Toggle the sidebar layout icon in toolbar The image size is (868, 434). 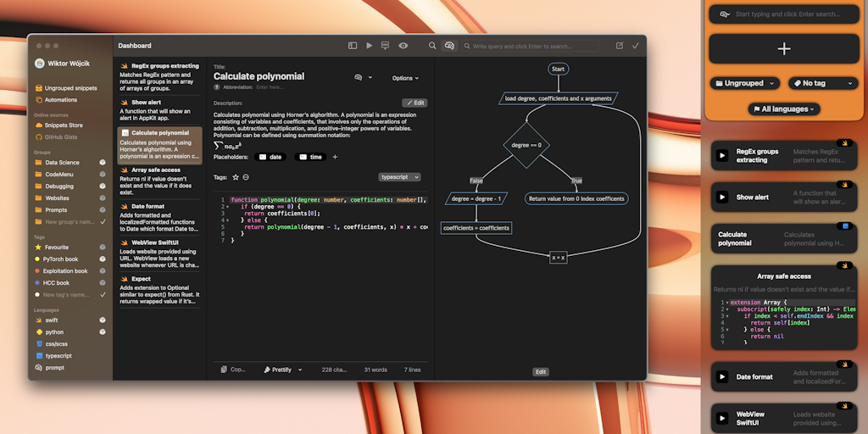[x=353, y=46]
